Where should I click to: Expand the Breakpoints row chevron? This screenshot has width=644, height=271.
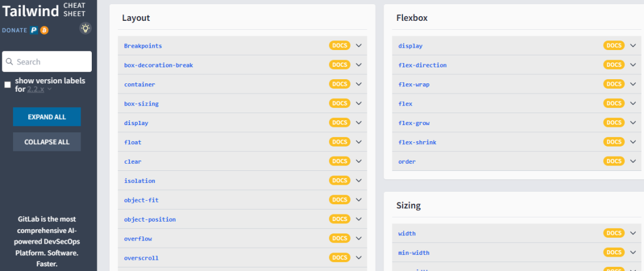pos(358,45)
